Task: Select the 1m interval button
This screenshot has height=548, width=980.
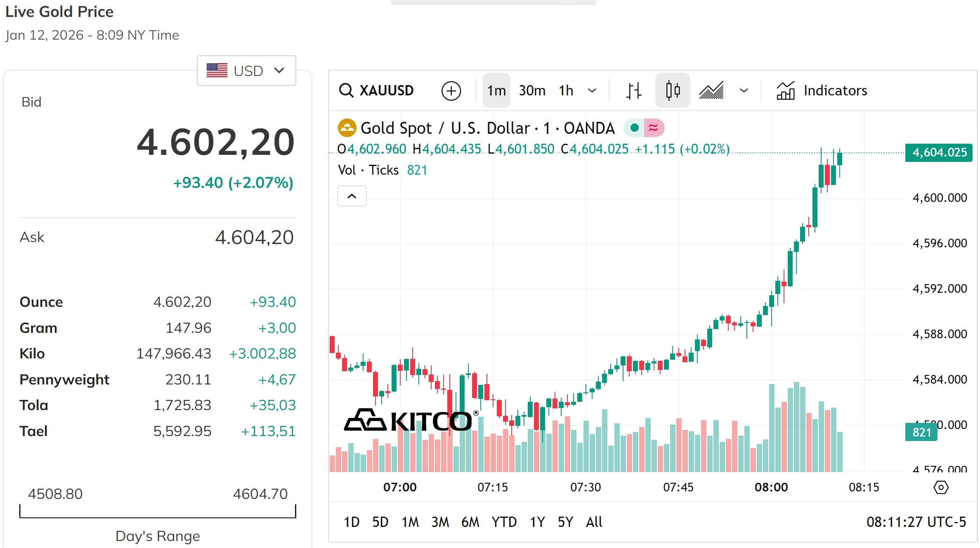Action: (x=496, y=90)
